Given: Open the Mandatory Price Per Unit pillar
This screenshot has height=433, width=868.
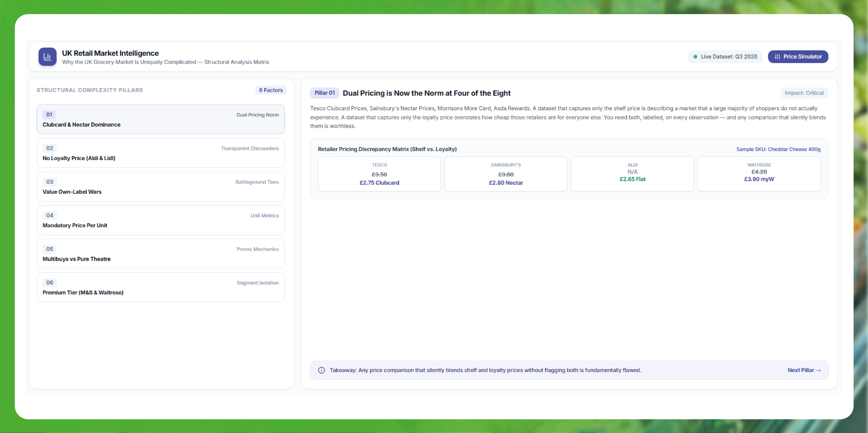Looking at the screenshot, I should (161, 220).
